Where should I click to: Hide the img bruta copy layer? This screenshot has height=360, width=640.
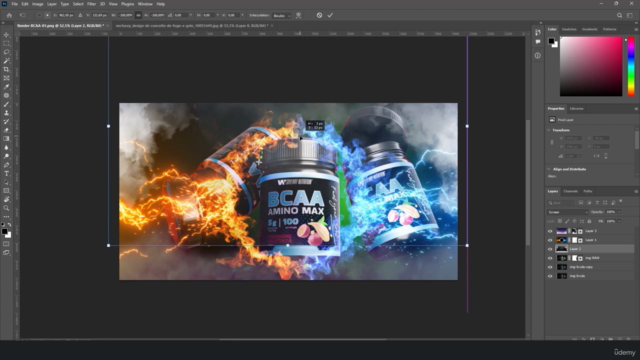550,267
